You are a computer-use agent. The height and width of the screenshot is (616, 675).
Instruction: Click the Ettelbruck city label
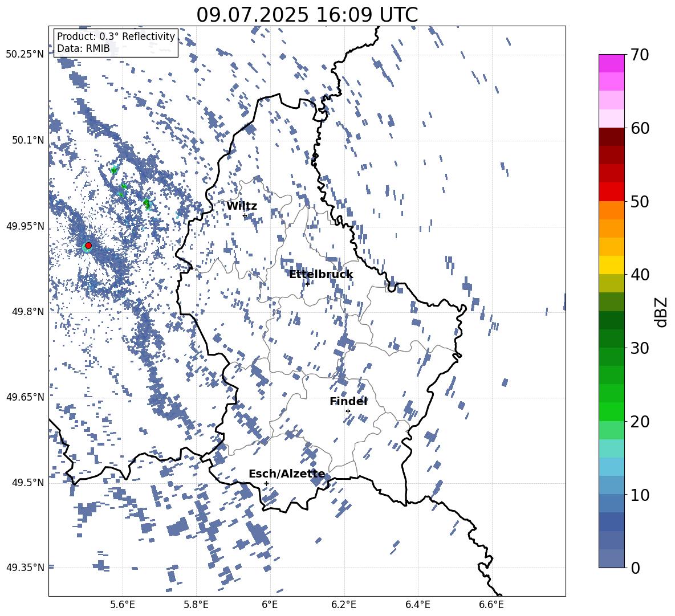(321, 274)
